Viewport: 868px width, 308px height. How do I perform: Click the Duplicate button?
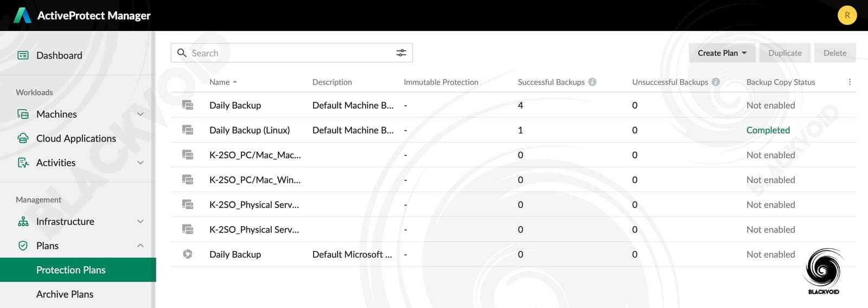click(x=785, y=53)
